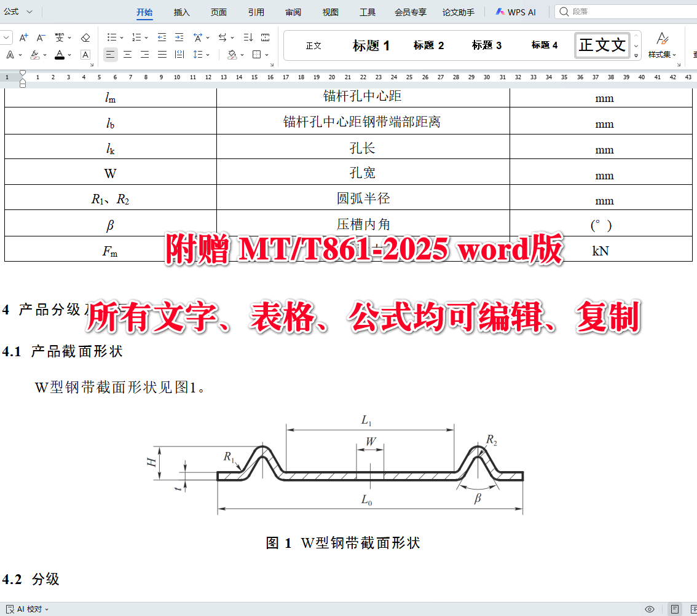
Task: Apply paragraph shading fill color
Action: 232,55
